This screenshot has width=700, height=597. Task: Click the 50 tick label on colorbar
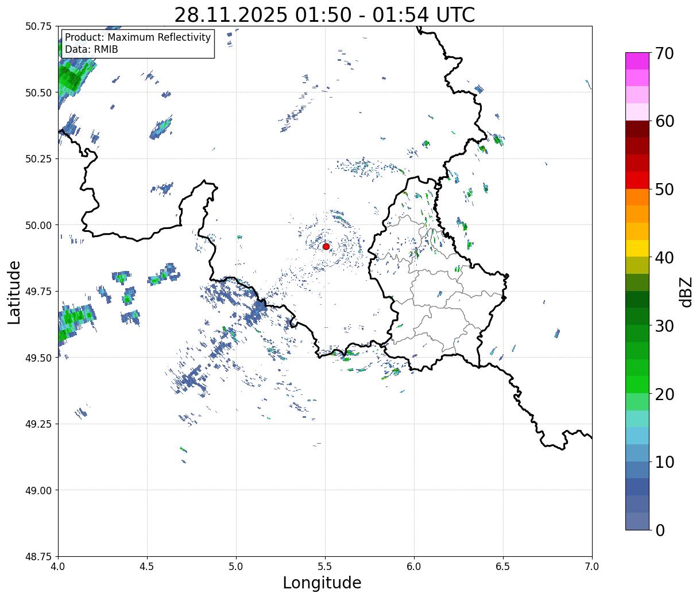[664, 189]
